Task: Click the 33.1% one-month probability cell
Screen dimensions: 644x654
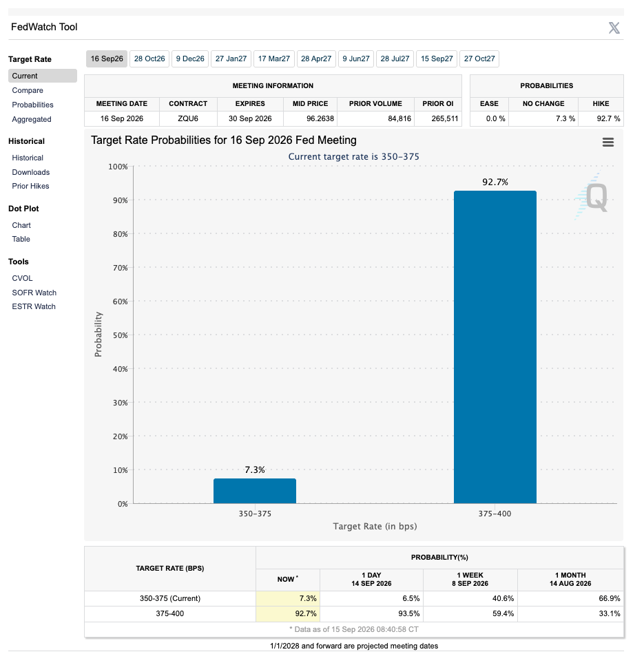Action: pyautogui.click(x=570, y=614)
